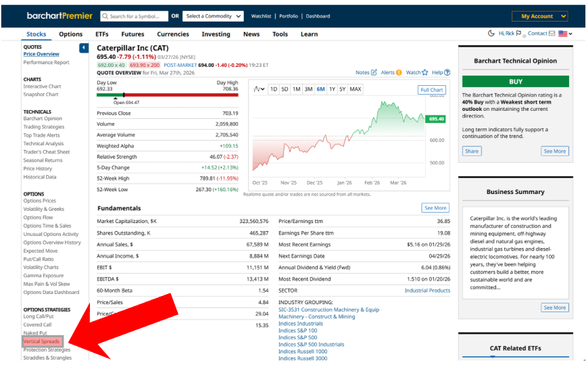
Task: Focus the Search for a Symbol field
Action: [x=134, y=16]
